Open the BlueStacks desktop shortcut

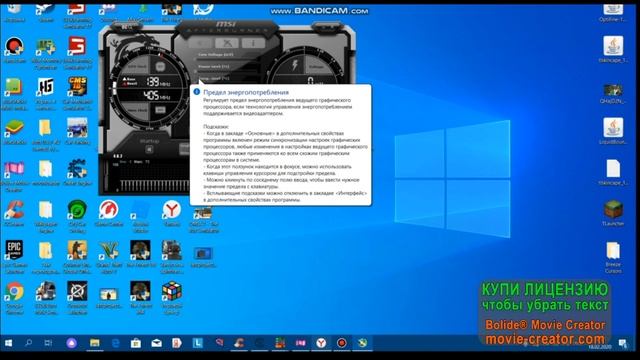coord(14,129)
